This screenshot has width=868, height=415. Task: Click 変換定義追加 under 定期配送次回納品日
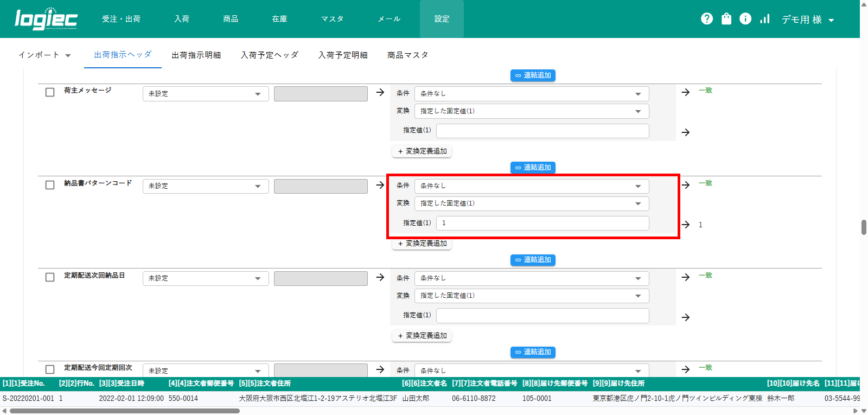422,336
